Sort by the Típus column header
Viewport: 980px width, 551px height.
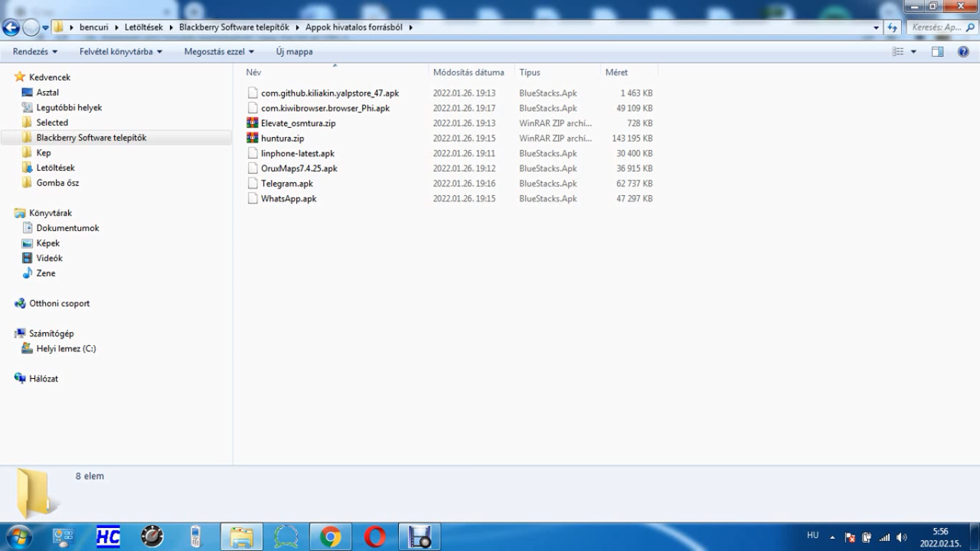pyautogui.click(x=557, y=72)
